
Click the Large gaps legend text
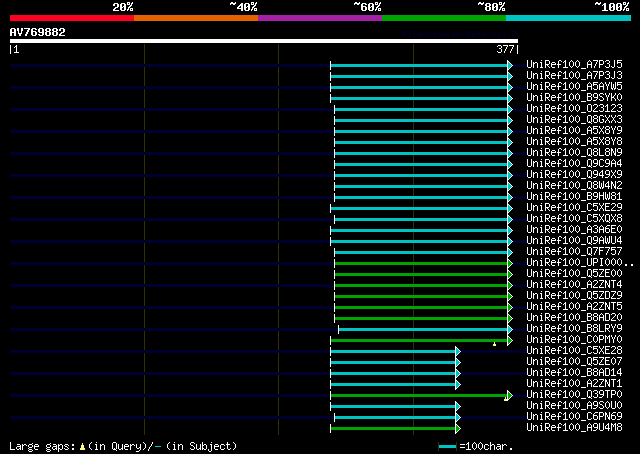(42, 446)
